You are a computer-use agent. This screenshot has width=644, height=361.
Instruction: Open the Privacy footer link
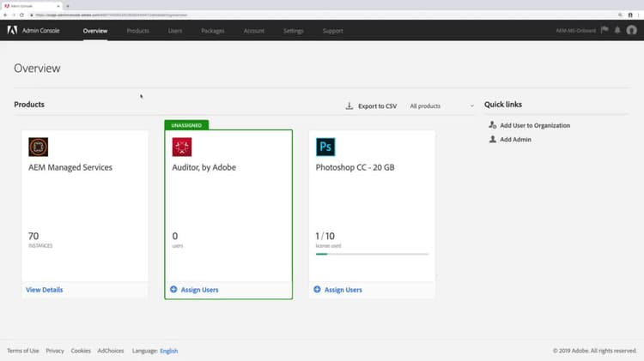tap(55, 351)
